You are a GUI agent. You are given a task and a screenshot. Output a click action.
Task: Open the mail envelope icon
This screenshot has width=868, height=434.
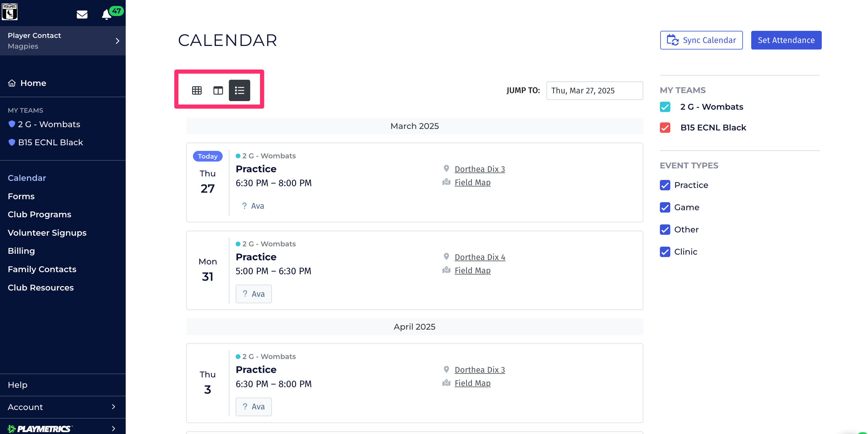82,14
